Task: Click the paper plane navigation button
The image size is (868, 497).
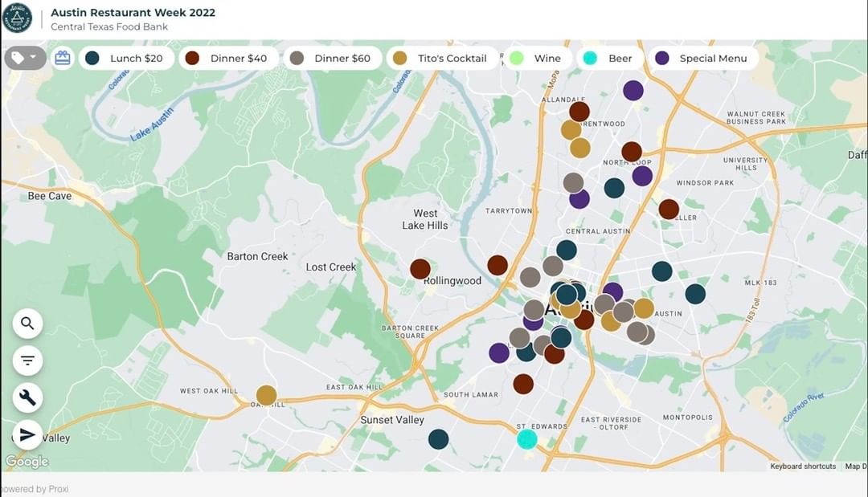Action: click(x=27, y=434)
